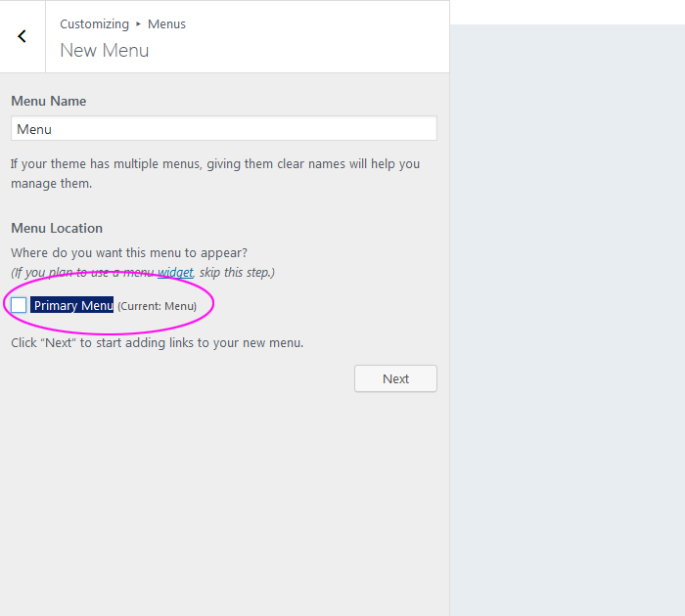Click the "Where do you want this menu to appear?" text

coord(129,253)
